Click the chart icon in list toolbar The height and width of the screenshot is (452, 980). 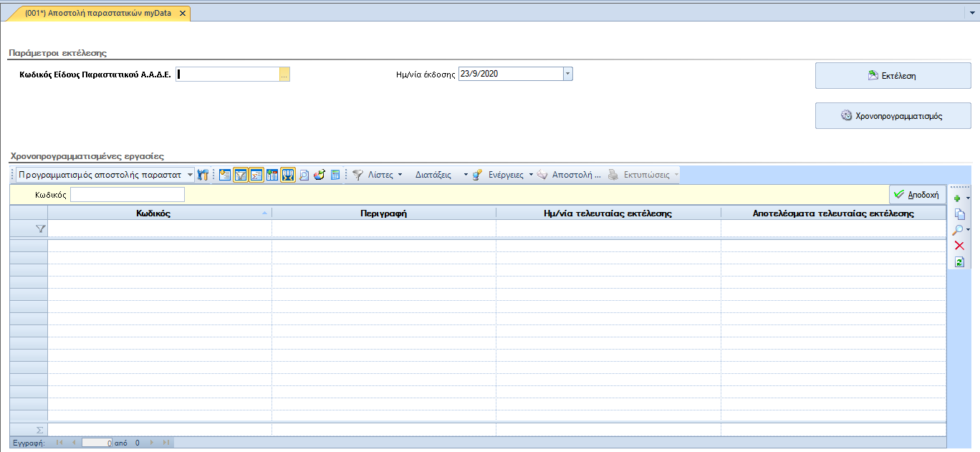(x=320, y=175)
